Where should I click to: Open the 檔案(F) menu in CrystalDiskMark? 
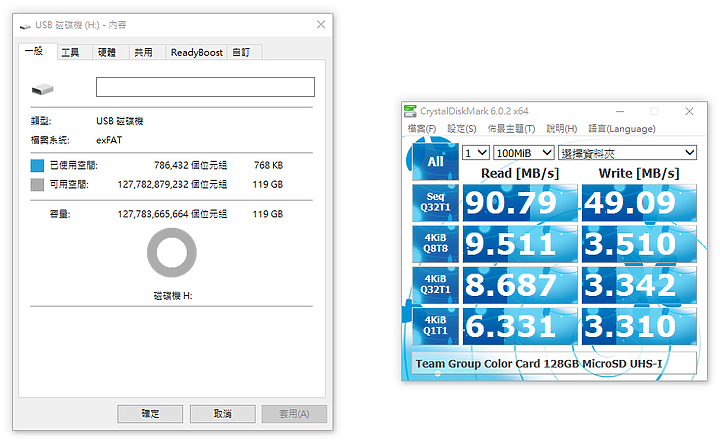pyautogui.click(x=422, y=129)
